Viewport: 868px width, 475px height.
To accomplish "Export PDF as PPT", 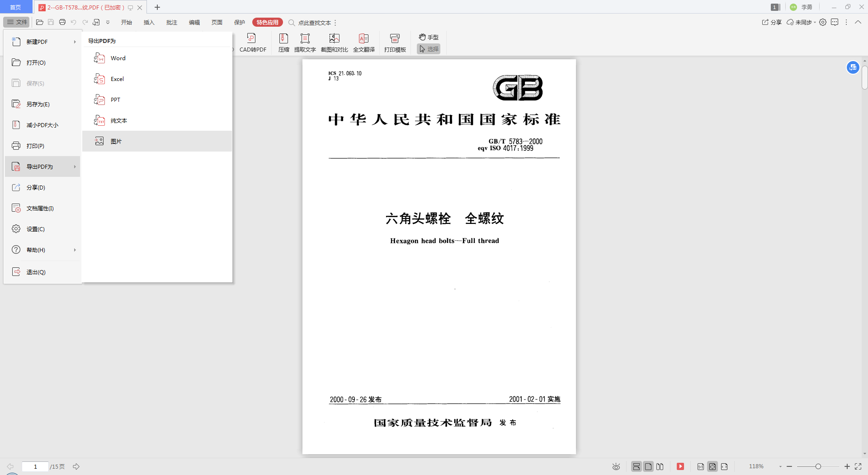I will click(x=157, y=100).
